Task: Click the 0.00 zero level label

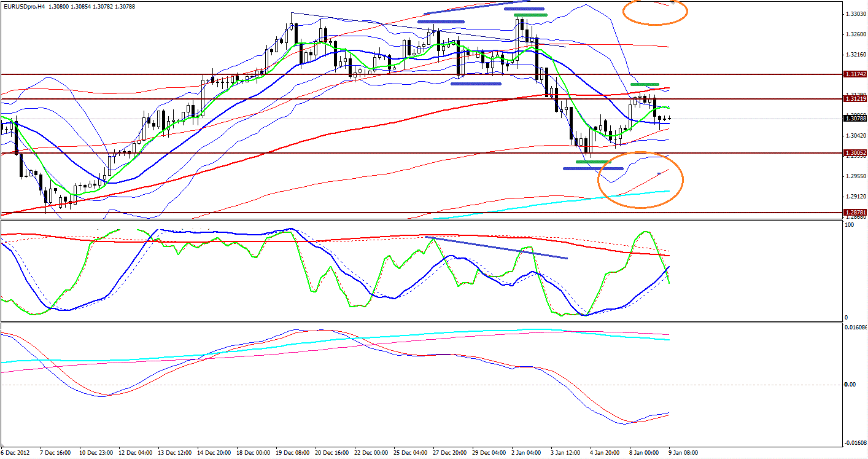Action: click(x=850, y=385)
